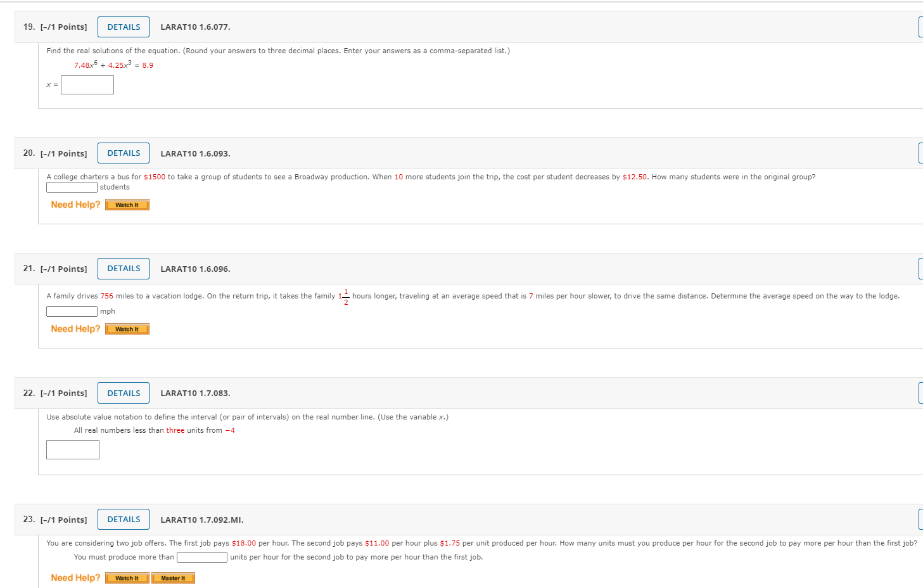Click the question 19 points label

point(63,27)
